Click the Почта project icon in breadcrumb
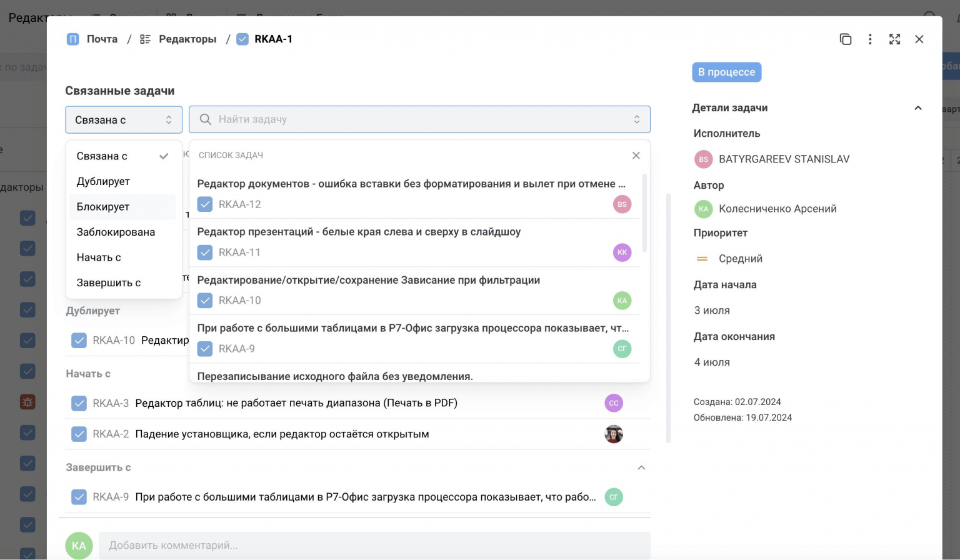Viewport: 960px width, 560px height. pos(73,39)
